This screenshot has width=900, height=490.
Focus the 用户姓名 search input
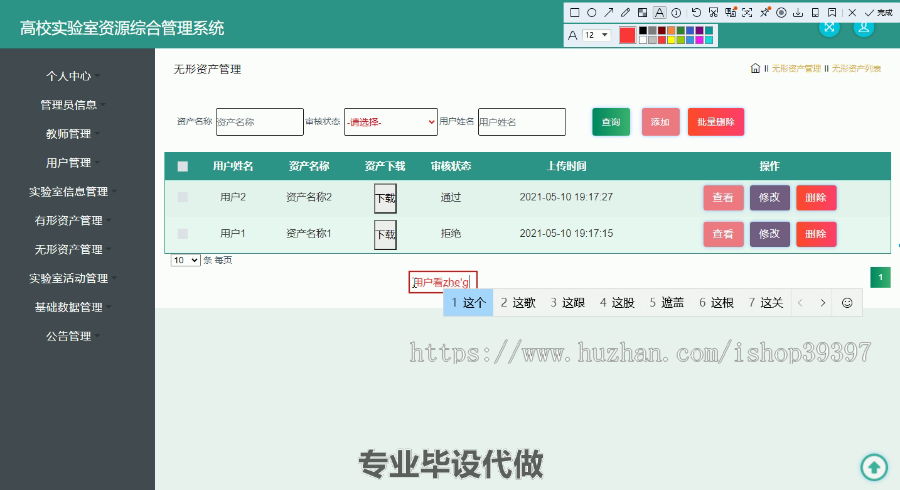point(522,122)
